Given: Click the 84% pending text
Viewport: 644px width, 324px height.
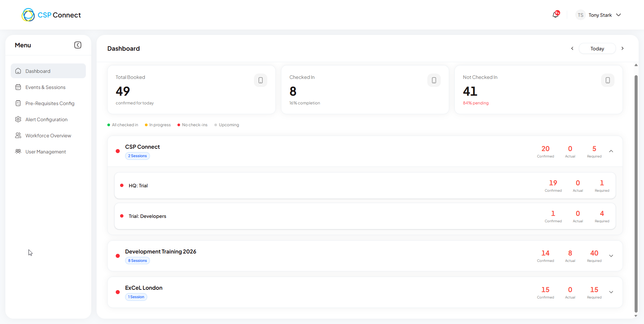Looking at the screenshot, I should pos(476,103).
